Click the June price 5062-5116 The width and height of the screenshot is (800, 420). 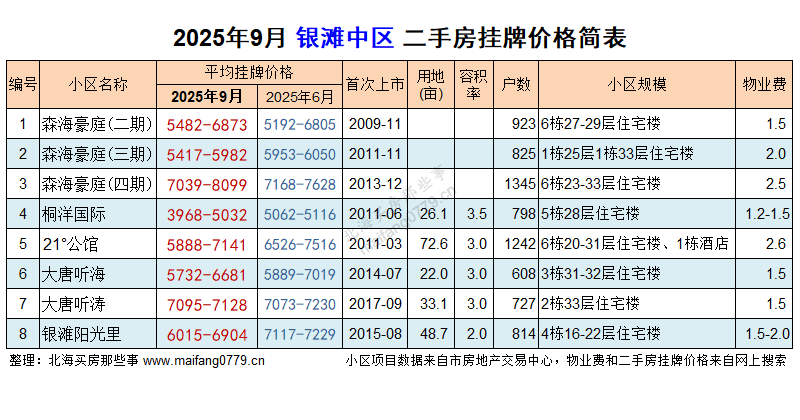click(x=300, y=215)
